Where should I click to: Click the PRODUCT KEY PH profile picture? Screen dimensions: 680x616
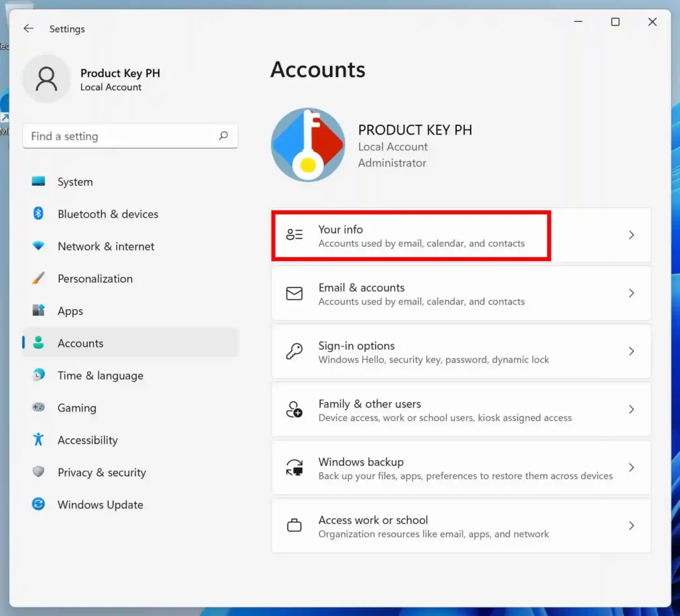308,145
